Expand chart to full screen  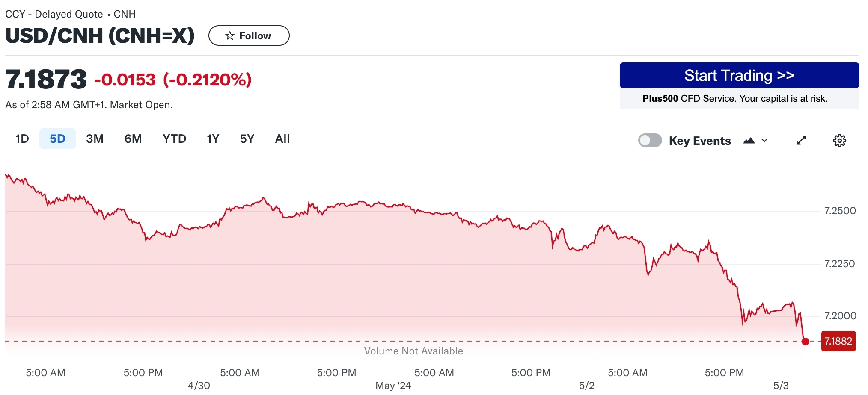[801, 141]
